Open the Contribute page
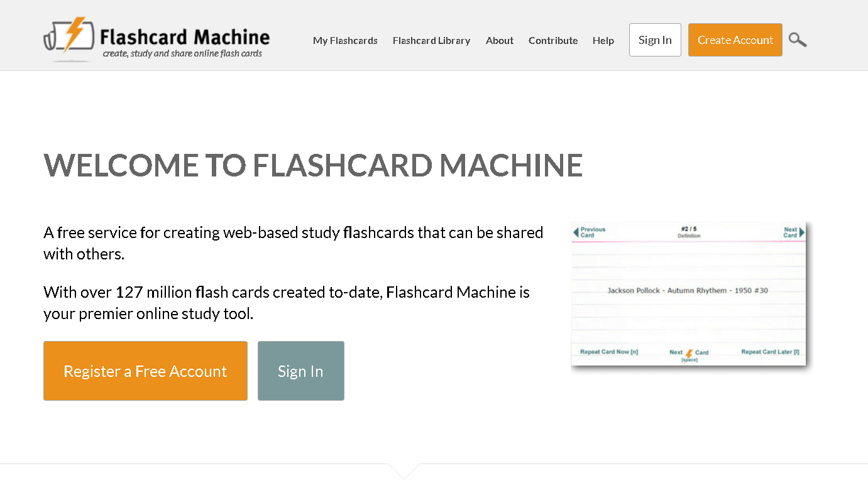 (553, 40)
